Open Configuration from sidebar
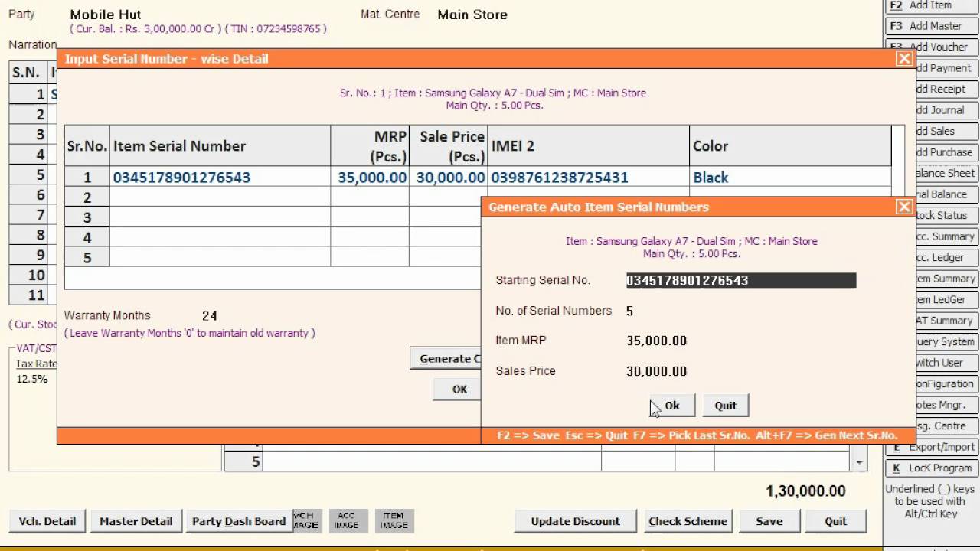Image resolution: width=980 pixels, height=551 pixels. coord(947,383)
